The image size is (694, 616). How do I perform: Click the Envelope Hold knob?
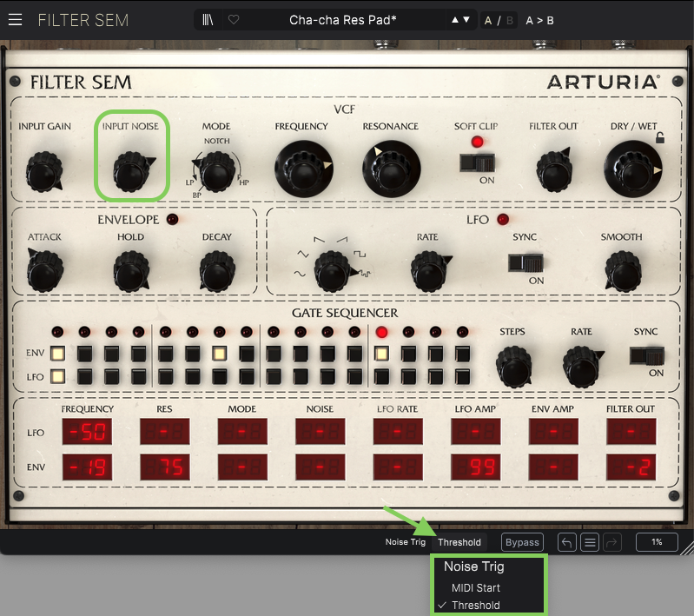coord(131,271)
